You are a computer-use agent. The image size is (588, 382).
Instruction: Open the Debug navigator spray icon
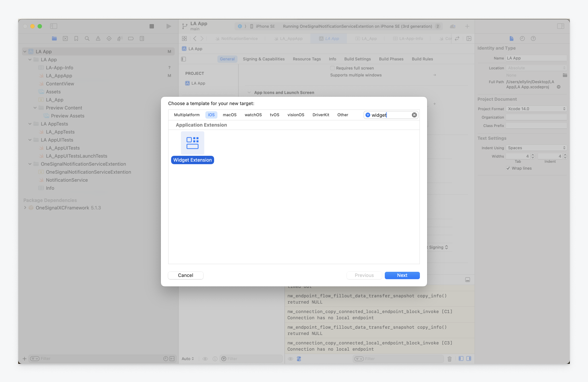(120, 38)
